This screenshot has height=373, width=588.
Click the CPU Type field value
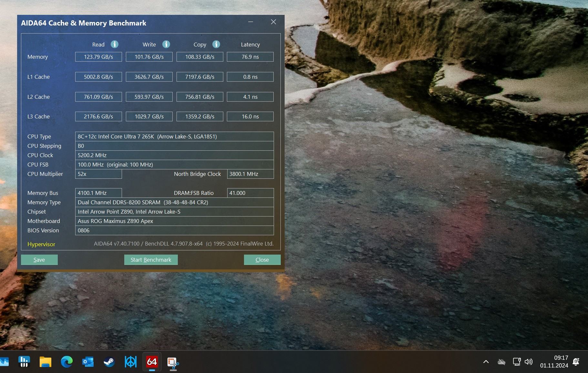(x=175, y=136)
